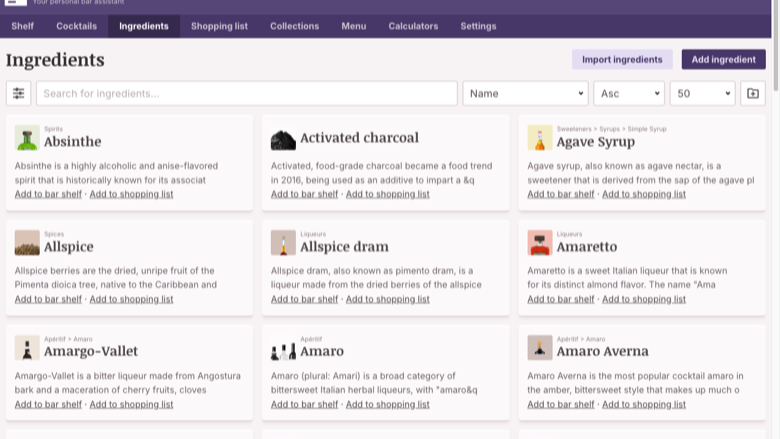Open the Asc order dropdown
This screenshot has width=780, height=439.
629,93
